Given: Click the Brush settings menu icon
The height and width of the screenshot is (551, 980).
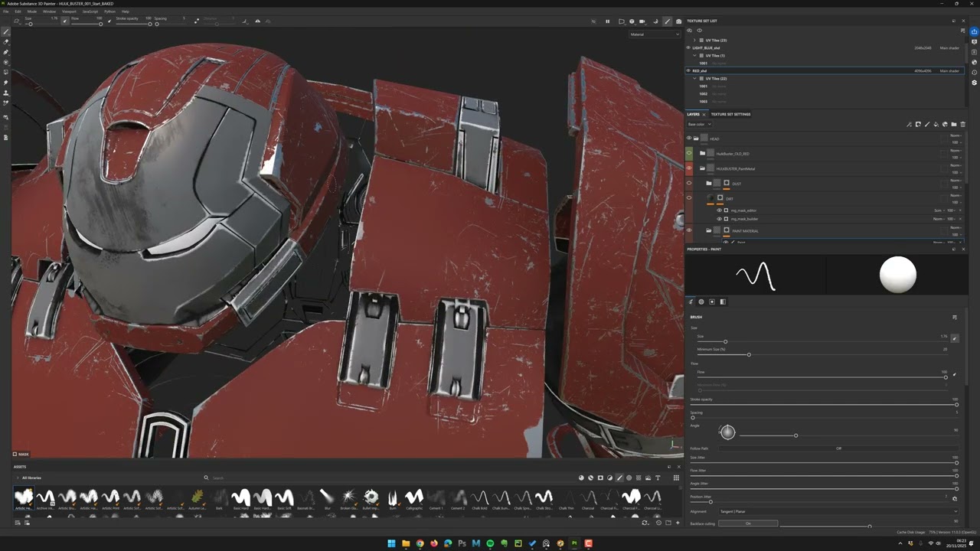Looking at the screenshot, I should 955,317.
